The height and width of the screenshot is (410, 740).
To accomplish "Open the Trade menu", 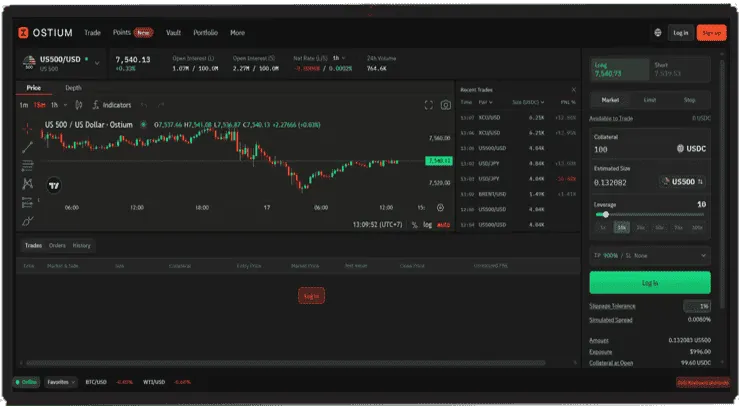I will tap(92, 33).
